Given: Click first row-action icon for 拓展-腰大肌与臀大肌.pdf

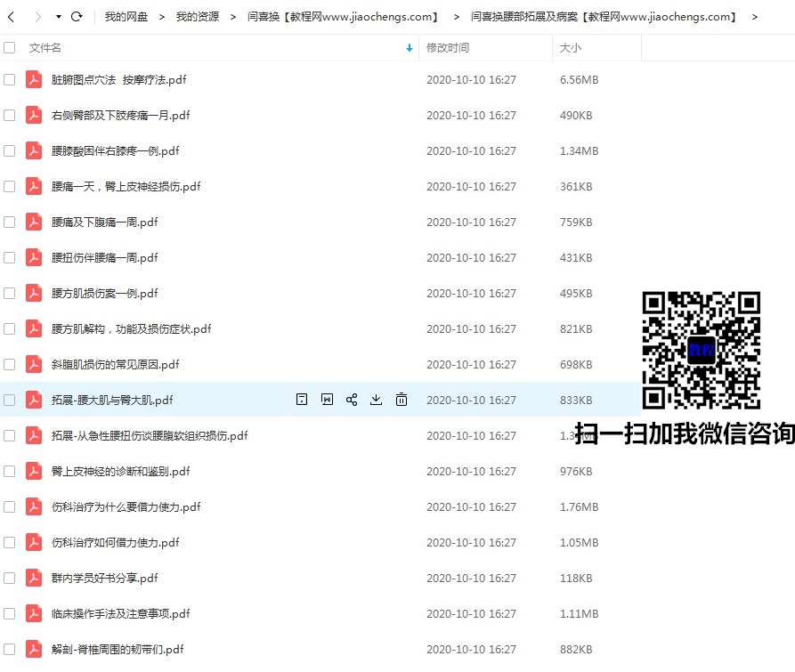Looking at the screenshot, I should [x=302, y=400].
